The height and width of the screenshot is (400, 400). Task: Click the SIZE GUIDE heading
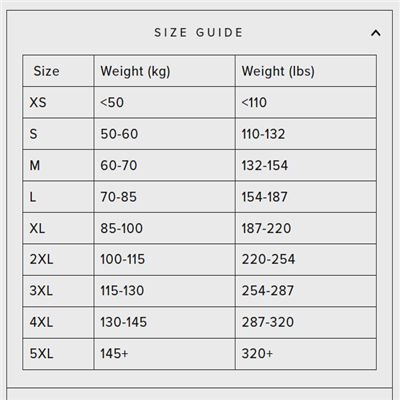coord(199,33)
